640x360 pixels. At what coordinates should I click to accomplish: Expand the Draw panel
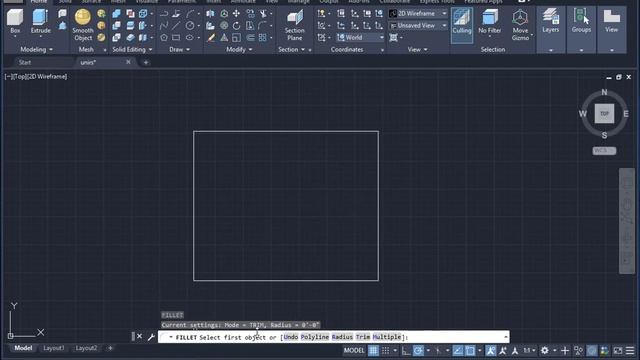pyautogui.click(x=180, y=49)
